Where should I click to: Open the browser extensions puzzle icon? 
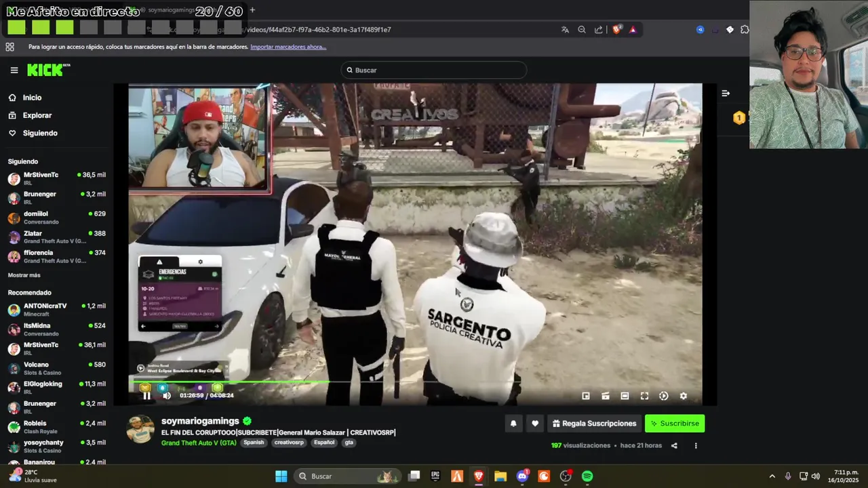coord(745,30)
